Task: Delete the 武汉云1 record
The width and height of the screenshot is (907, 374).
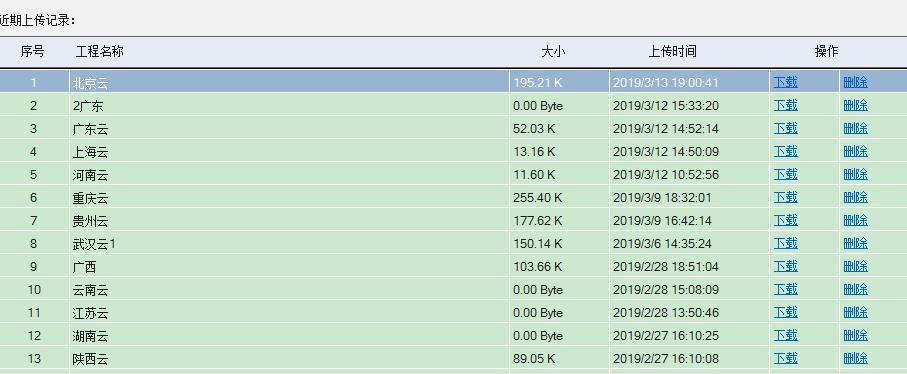Action: pyautogui.click(x=856, y=243)
